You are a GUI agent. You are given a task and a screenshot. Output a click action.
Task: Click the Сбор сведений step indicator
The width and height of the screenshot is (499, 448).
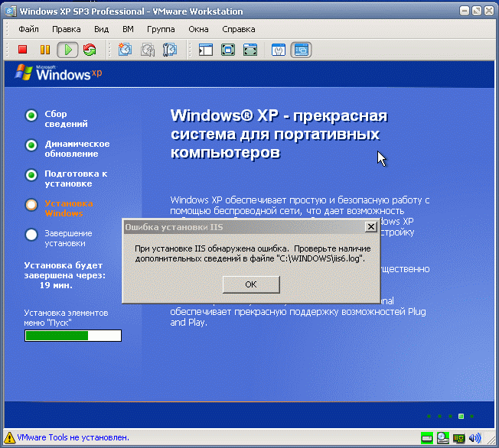31,115
